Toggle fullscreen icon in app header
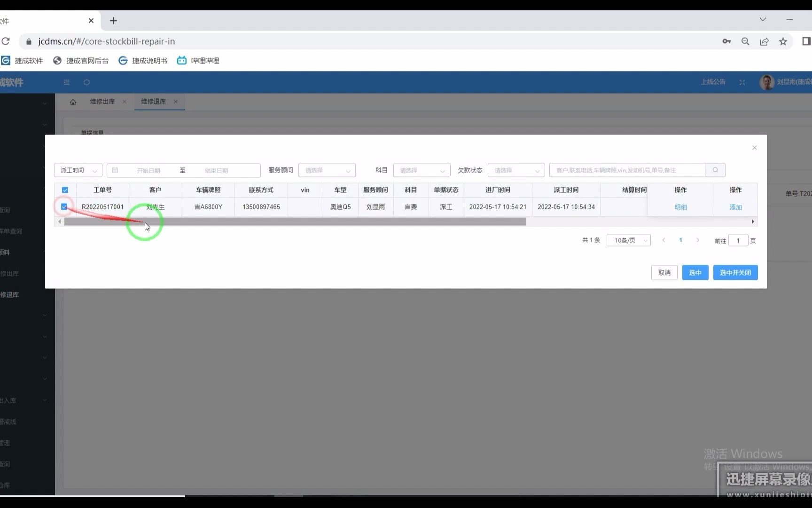 (x=742, y=82)
